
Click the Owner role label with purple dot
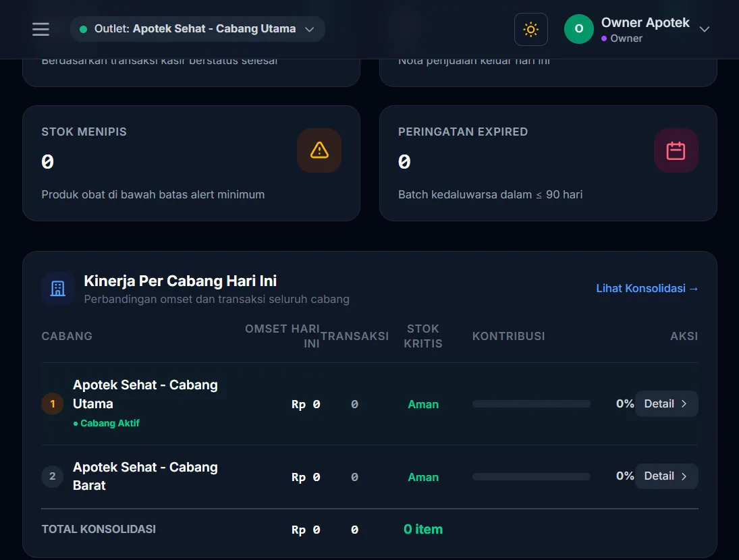tap(622, 38)
